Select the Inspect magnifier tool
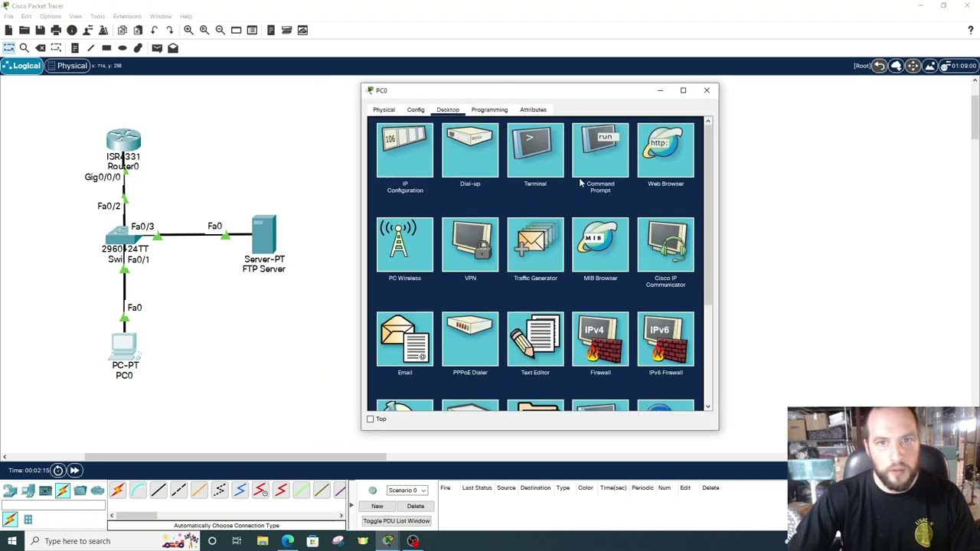980x551 pixels. pos(24,47)
